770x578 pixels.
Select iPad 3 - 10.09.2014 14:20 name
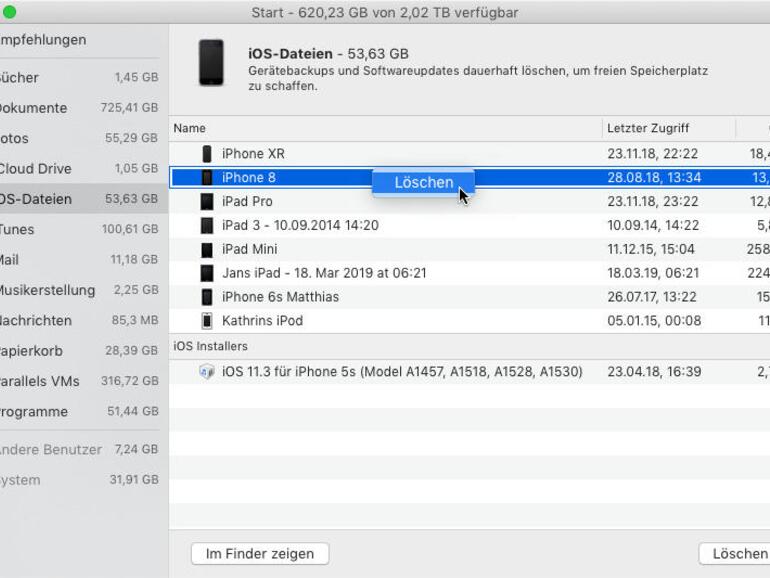click(300, 225)
